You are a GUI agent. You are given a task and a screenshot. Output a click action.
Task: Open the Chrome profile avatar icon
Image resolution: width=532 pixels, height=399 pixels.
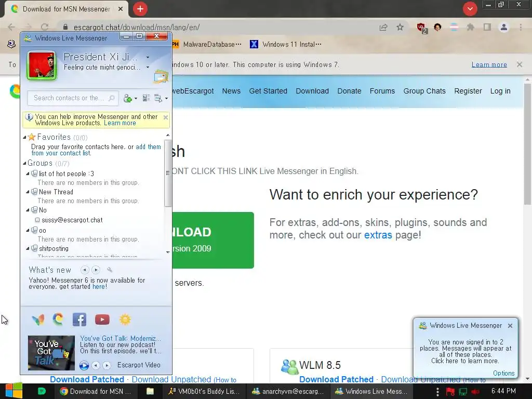pyautogui.click(x=504, y=27)
